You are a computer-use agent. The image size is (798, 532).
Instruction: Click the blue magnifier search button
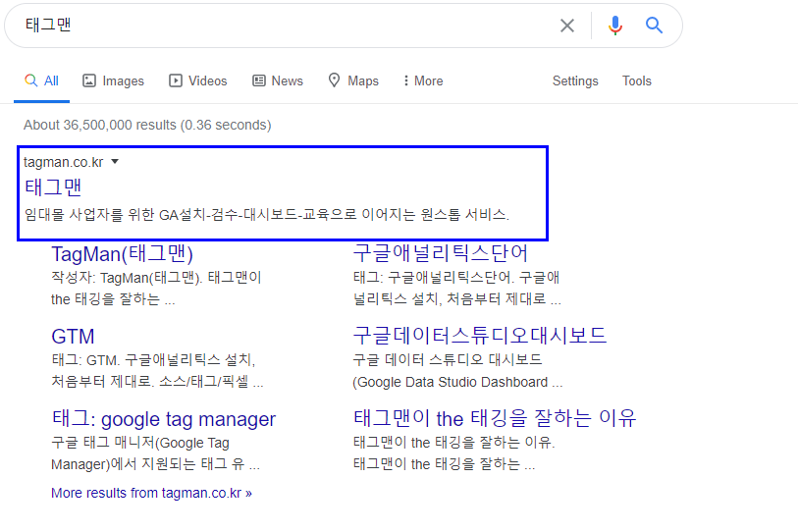(x=654, y=25)
